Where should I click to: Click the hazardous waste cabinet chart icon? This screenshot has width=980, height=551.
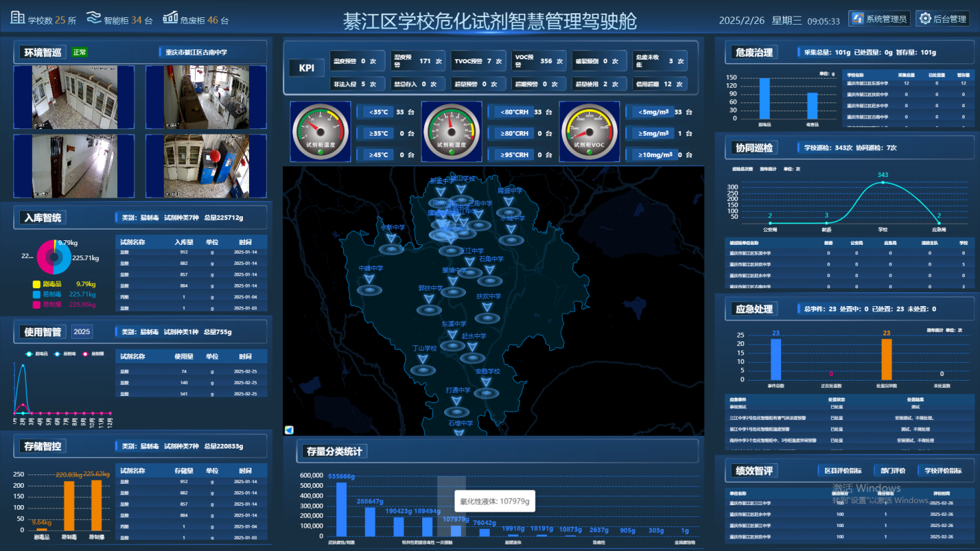pyautogui.click(x=170, y=18)
